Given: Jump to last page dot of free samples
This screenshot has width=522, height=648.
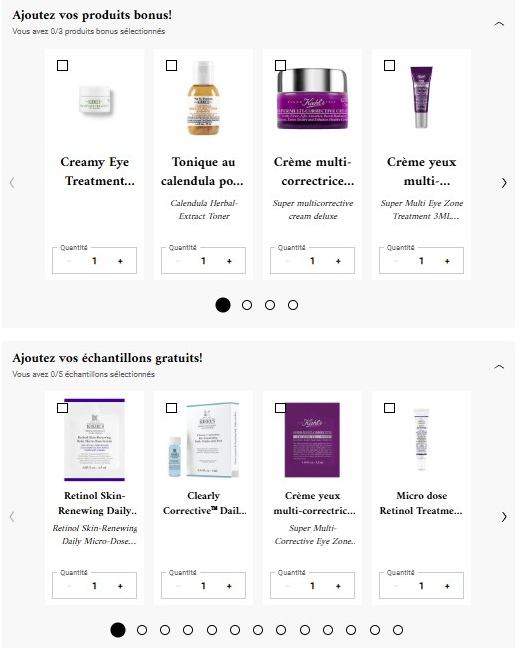Looking at the screenshot, I should click(x=398, y=630).
